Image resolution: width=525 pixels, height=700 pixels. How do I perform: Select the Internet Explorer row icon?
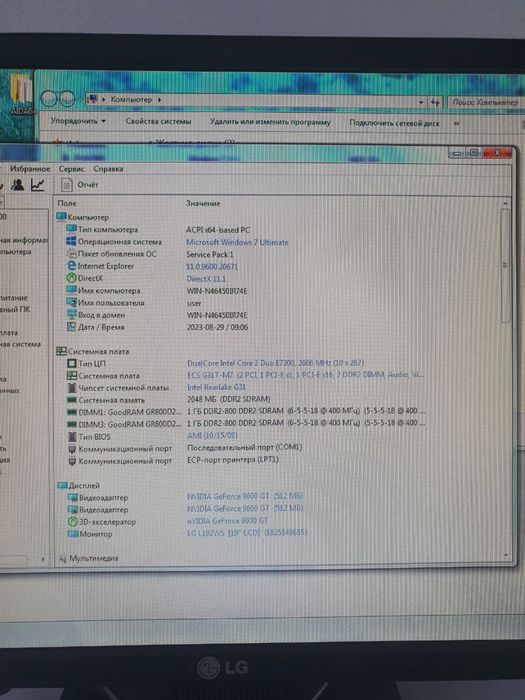coord(71,266)
